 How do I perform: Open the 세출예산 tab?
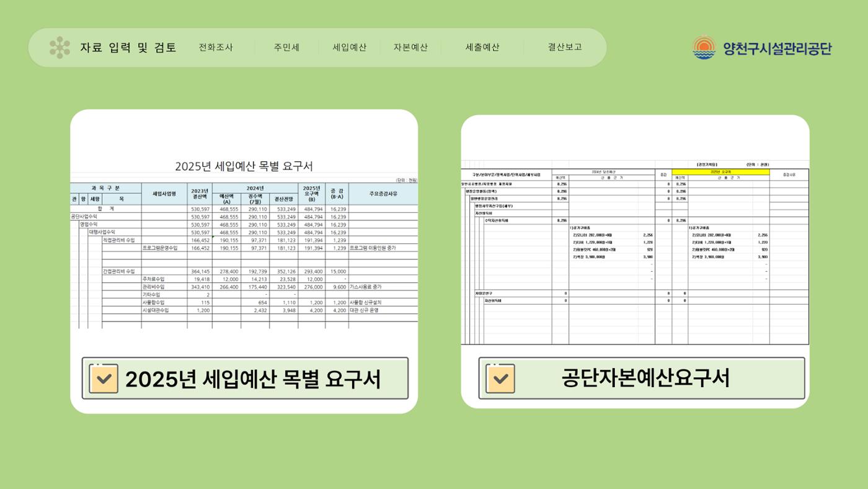[x=482, y=47]
